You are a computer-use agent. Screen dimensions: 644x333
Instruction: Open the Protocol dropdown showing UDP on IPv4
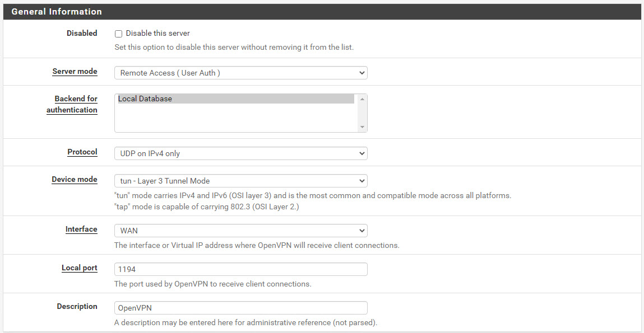click(240, 153)
